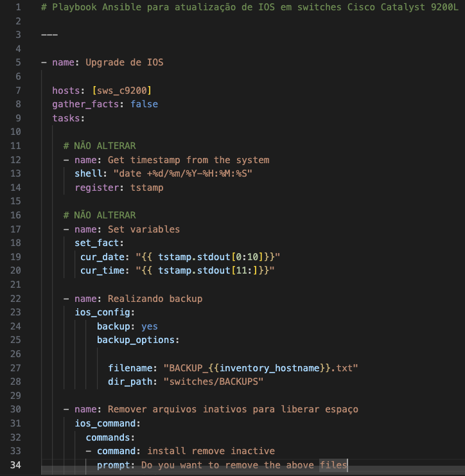Image resolution: width=465 pixels, height=476 pixels.
Task: Click the 'ios_config:' module key
Action: click(x=105, y=312)
